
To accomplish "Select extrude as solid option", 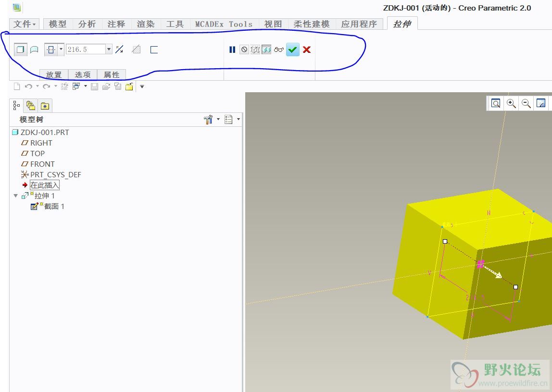I will click(x=20, y=49).
